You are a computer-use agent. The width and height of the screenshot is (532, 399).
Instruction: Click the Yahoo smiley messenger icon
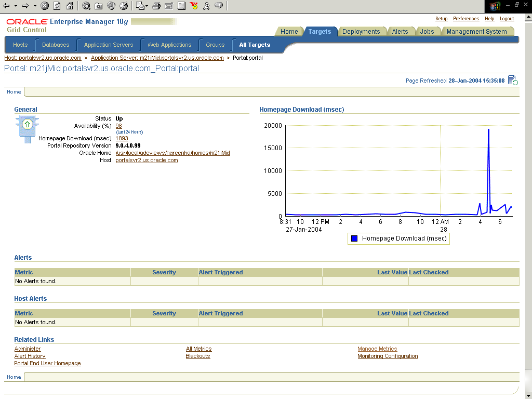194,6
